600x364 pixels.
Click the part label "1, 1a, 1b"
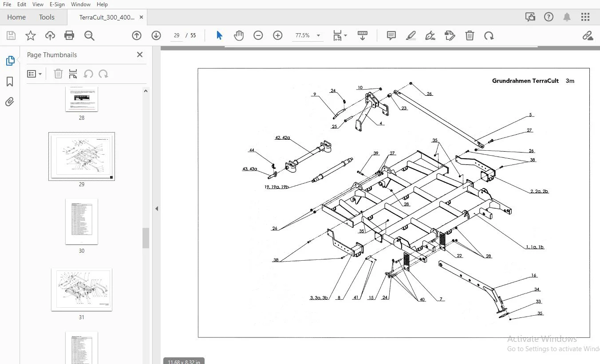535,247
